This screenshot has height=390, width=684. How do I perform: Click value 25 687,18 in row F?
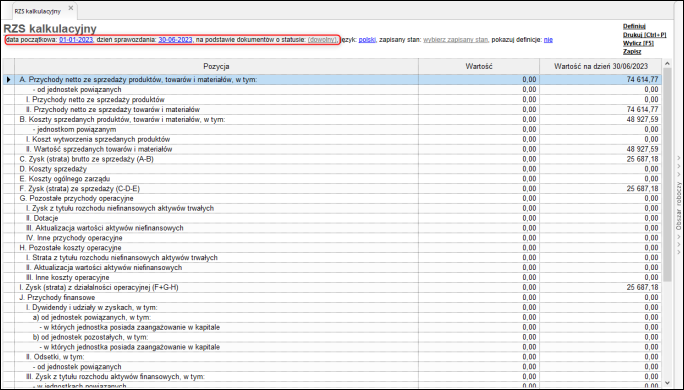643,188
